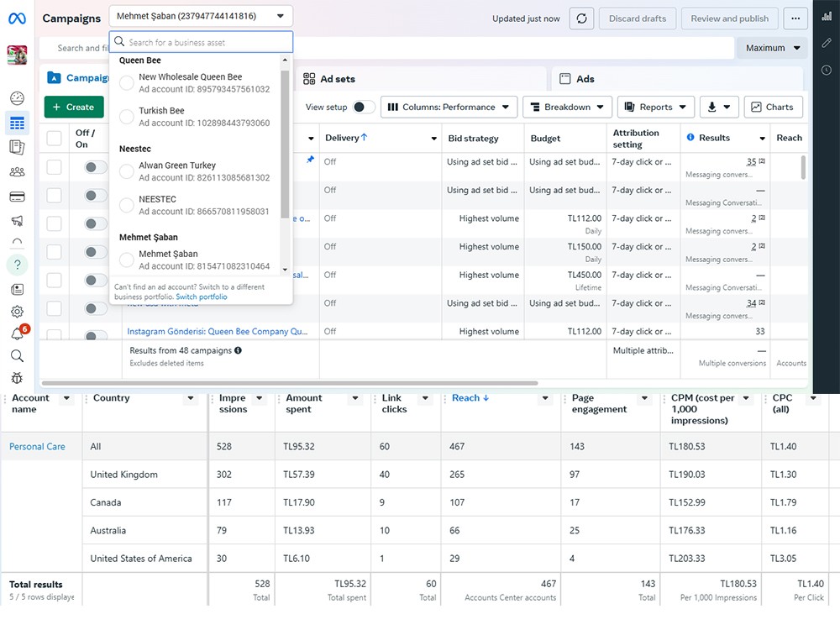Viewport: 840px width, 630px height.
Task: Click the Personal Care account link
Action: click(x=37, y=446)
